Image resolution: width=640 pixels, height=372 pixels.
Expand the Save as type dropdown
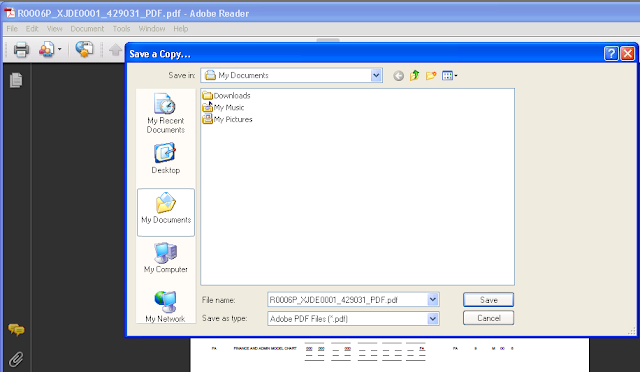coord(433,319)
